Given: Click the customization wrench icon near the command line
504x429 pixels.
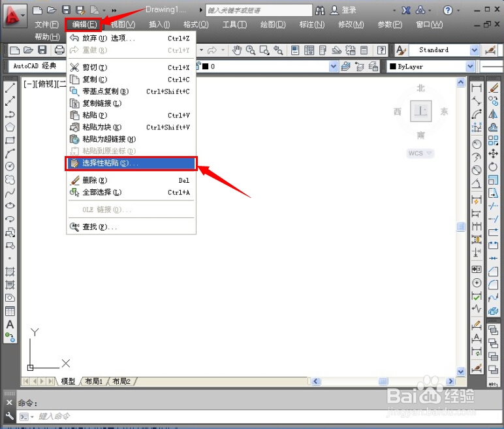Looking at the screenshot, I should (x=9, y=416).
